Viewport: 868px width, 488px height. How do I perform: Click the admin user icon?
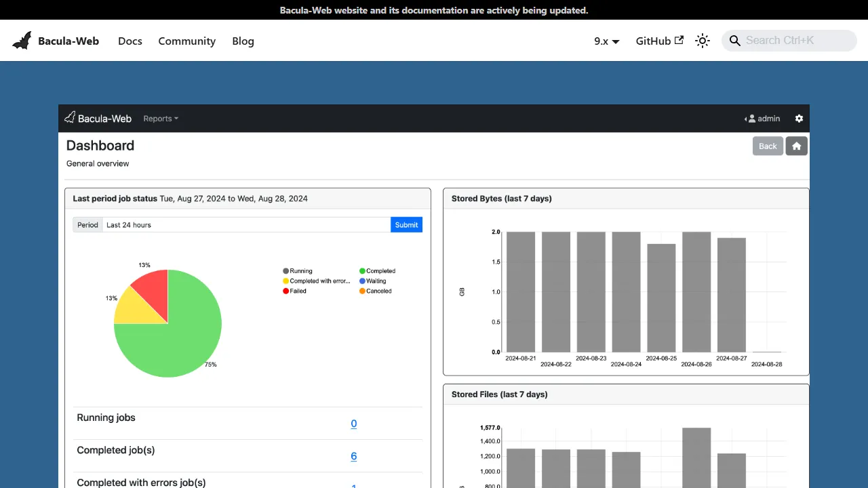tap(754, 118)
